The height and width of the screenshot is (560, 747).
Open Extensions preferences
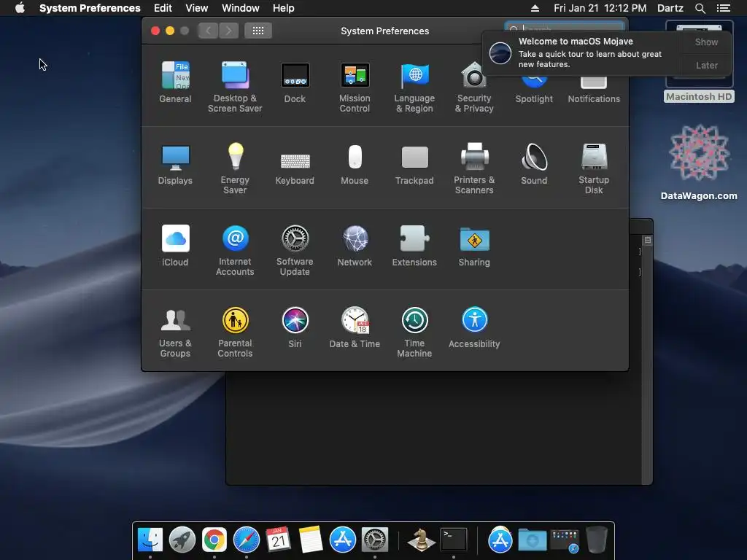pos(414,246)
